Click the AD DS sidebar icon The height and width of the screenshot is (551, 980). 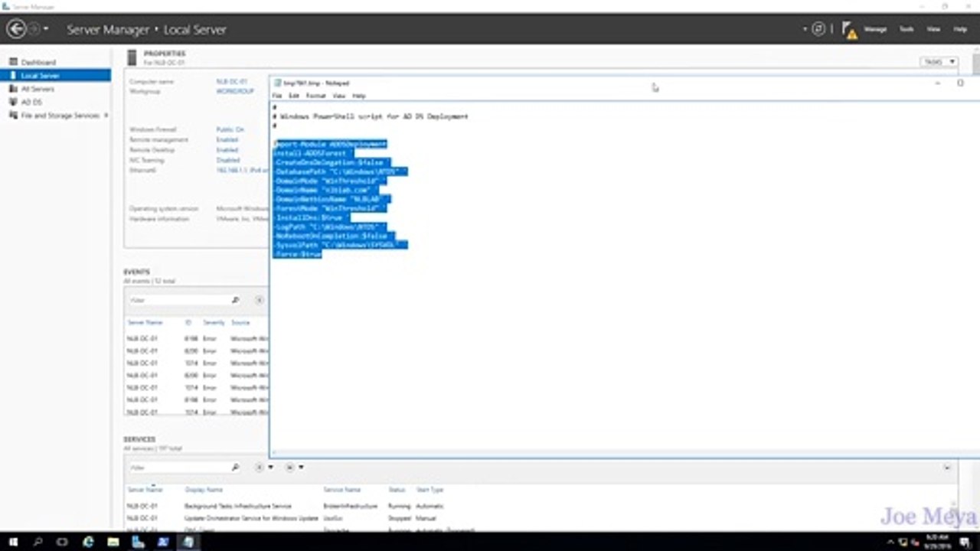(x=13, y=102)
